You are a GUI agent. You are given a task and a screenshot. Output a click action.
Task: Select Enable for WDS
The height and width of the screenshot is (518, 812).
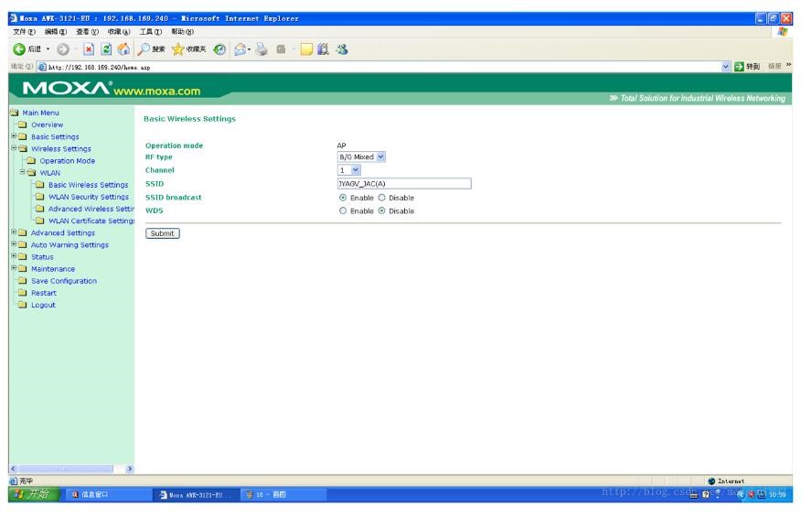point(344,210)
